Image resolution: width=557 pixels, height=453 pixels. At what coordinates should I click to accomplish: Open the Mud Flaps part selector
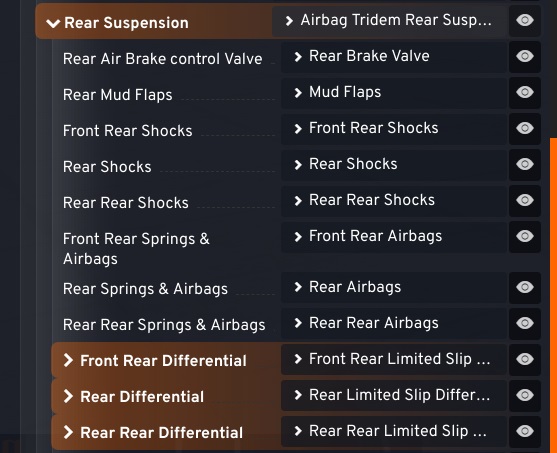(x=394, y=92)
